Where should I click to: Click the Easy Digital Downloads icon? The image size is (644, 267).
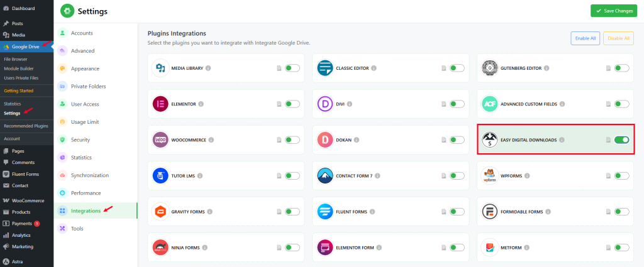(x=489, y=140)
